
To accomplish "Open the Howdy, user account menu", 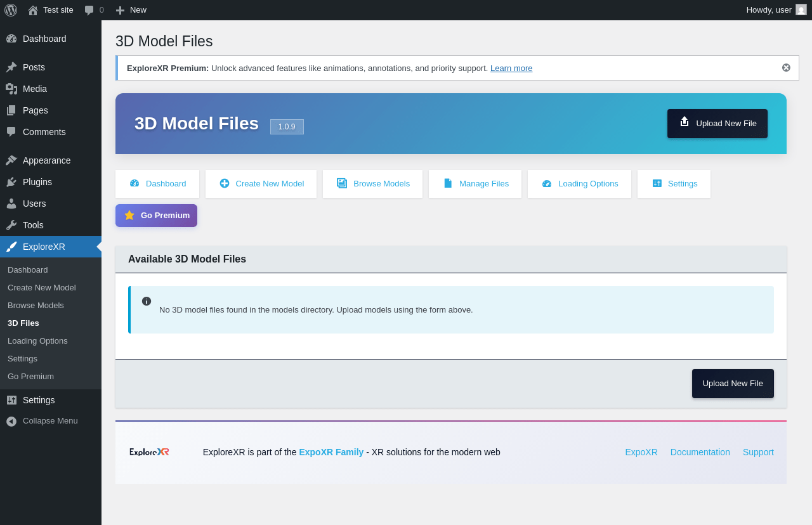I will 768,10.
